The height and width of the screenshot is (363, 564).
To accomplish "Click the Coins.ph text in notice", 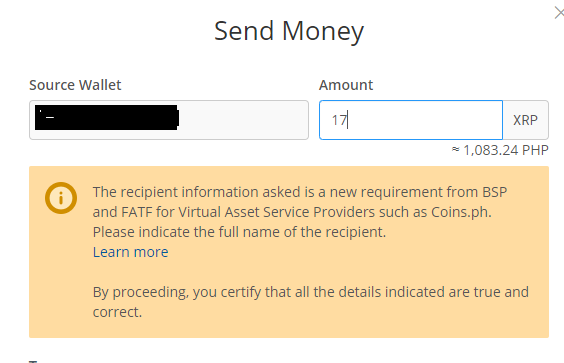I will coord(461,212).
